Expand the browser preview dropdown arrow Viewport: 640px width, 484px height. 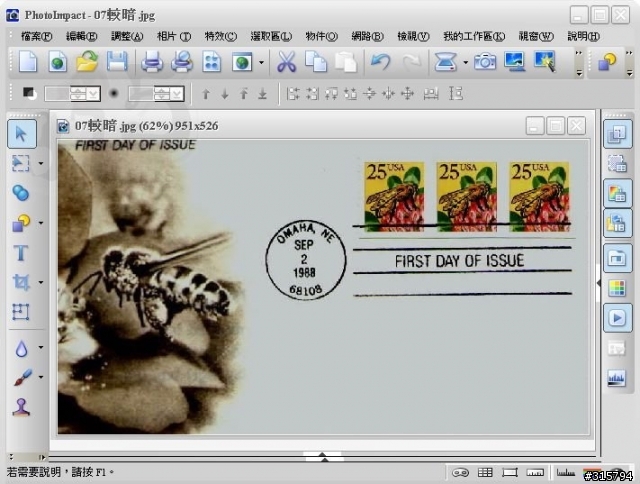[261, 62]
